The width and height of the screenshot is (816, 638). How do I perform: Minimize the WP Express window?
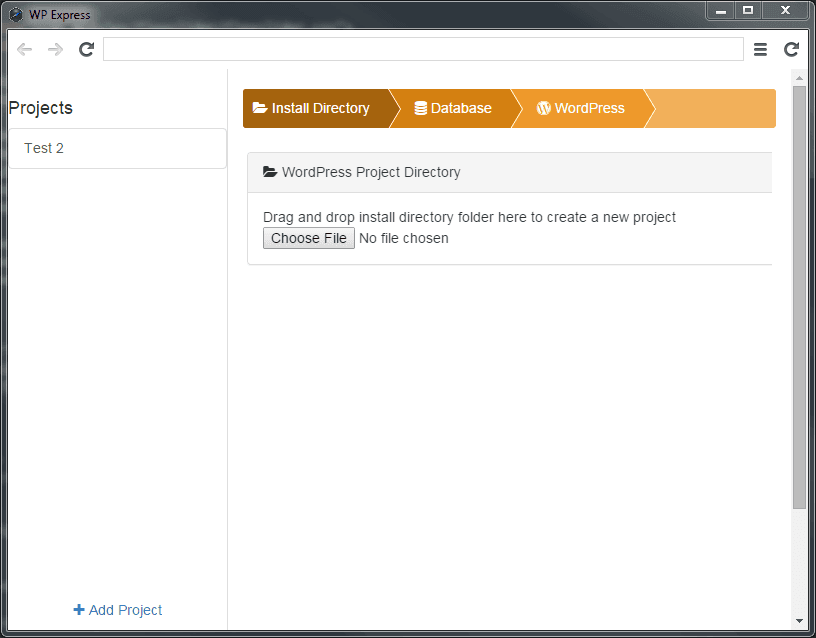click(721, 11)
